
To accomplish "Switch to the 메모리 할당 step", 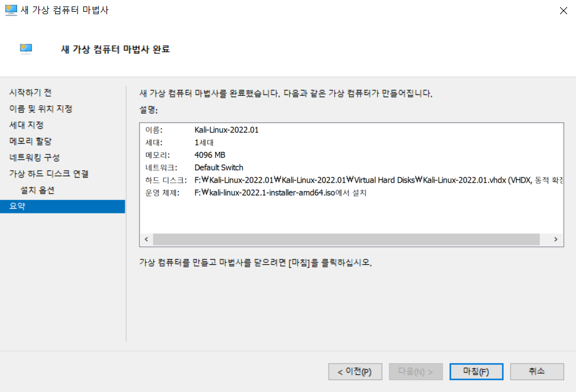I will point(31,141).
